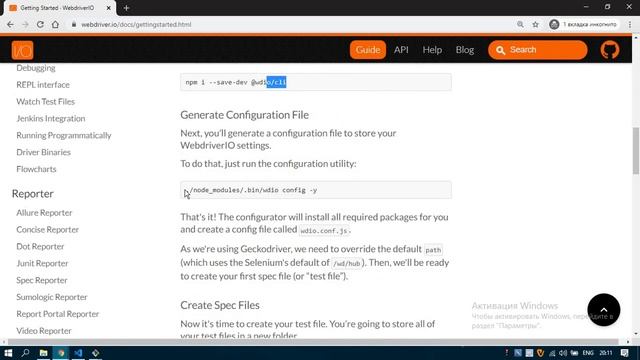
Task: Open the Dot Reporter link
Action: (x=40, y=247)
